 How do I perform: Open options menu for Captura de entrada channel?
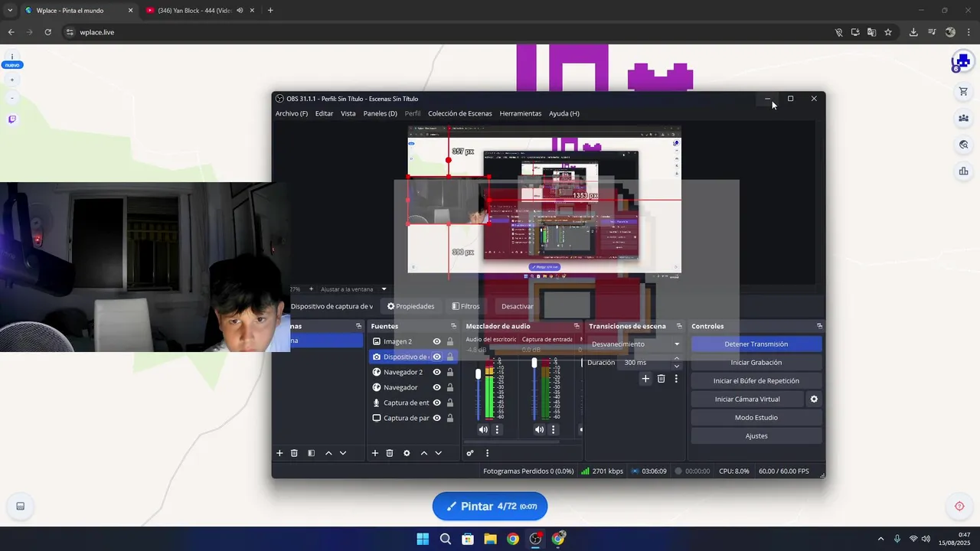click(x=553, y=429)
